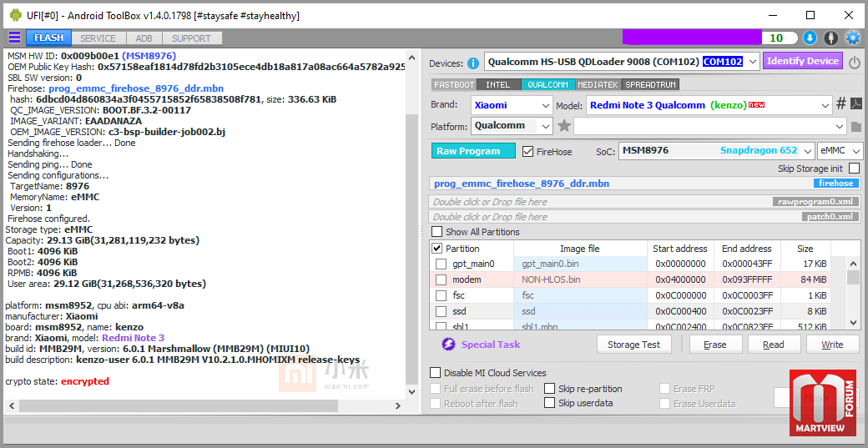
Task: Select the gpt_main0.bin image file cell
Action: [x=580, y=264]
